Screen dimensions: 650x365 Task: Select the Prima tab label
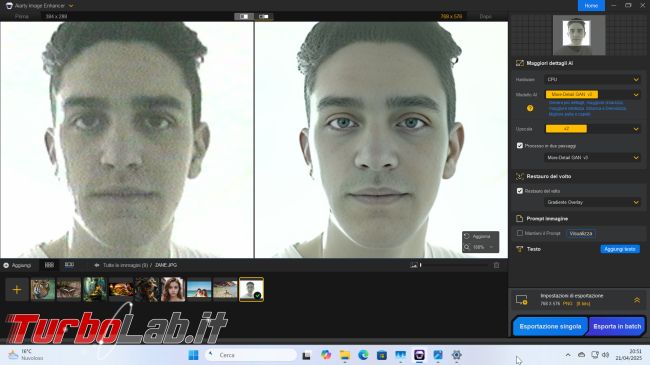click(22, 17)
